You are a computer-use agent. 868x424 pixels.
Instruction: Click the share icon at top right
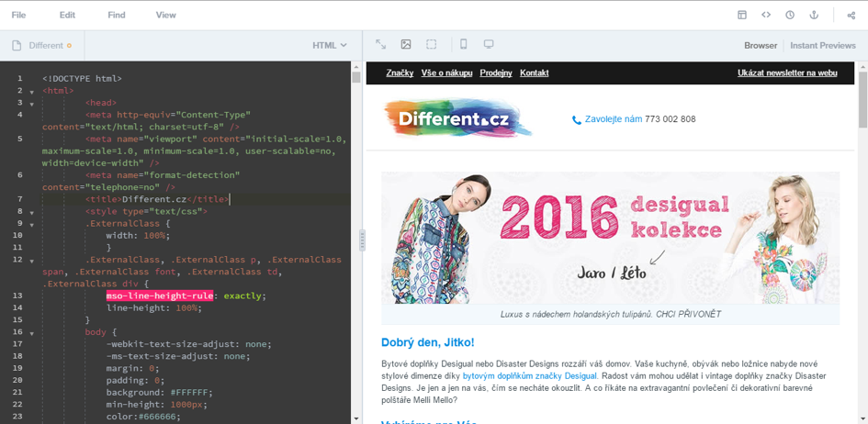pos(851,15)
